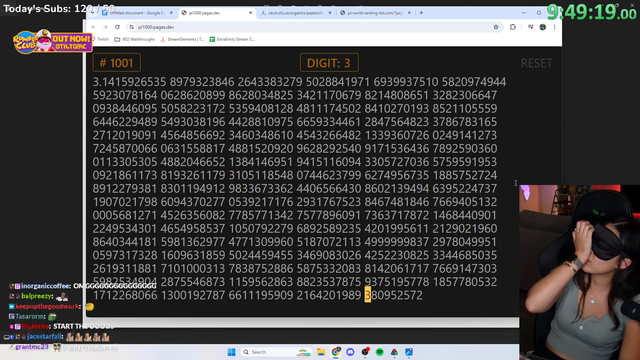The width and height of the screenshot is (640, 360).
Task: Close the pi-world-ranking-list.com tab
Action: pyautogui.click(x=409, y=13)
